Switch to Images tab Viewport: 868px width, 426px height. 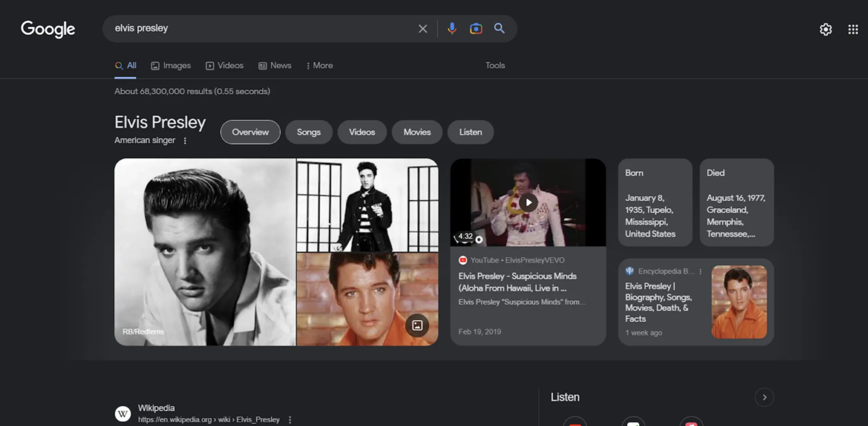(171, 66)
